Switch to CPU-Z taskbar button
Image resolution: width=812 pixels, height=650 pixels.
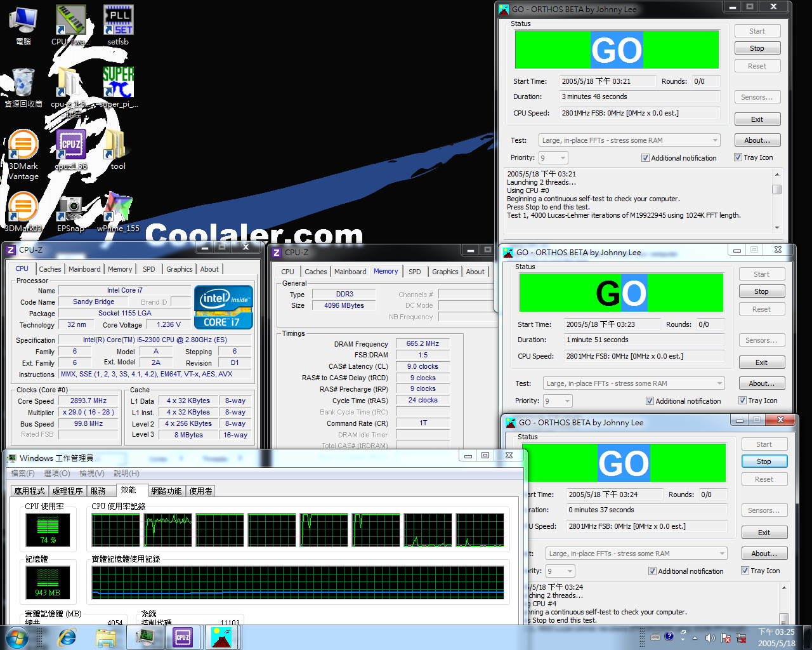[183, 637]
